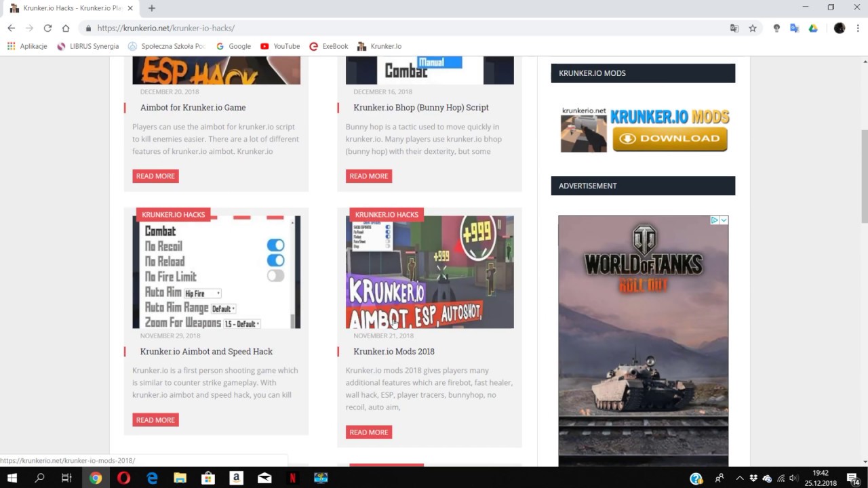Open the Krunker.io Bhop (Bunny Hop) Script title
868x488 pixels.
click(x=421, y=107)
